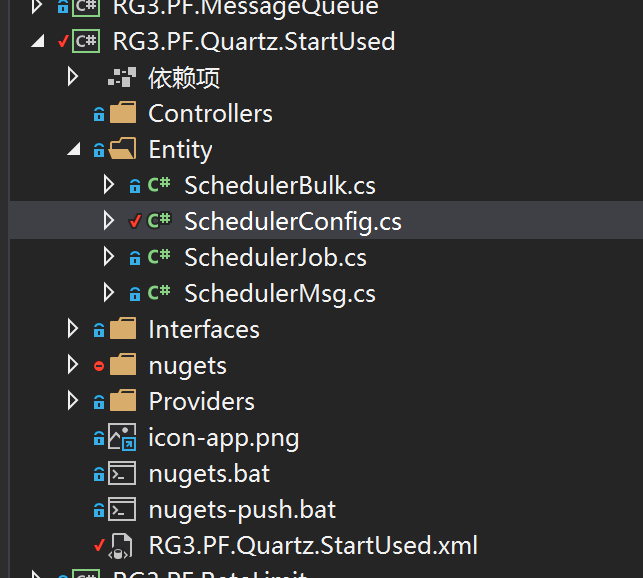Click the XML file icon of RG3.PF.Quartz.StartUsed.xml
This screenshot has width=643, height=578.
tap(120, 546)
